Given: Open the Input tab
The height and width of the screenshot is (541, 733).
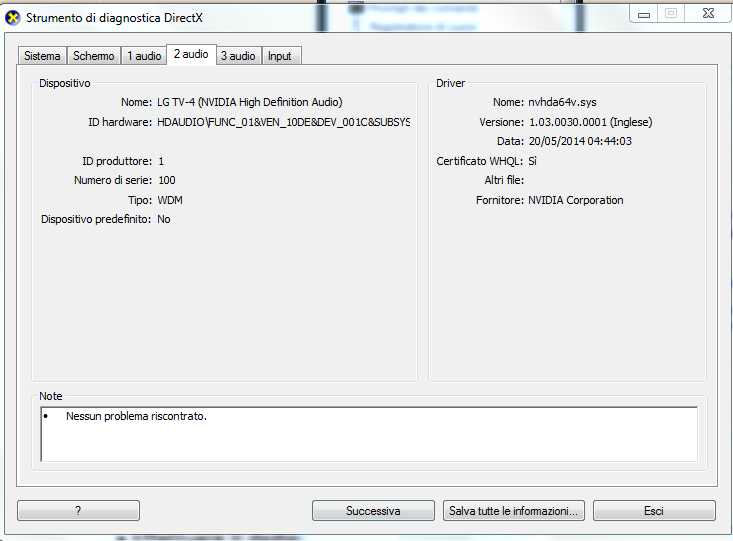Looking at the screenshot, I should click(x=280, y=56).
